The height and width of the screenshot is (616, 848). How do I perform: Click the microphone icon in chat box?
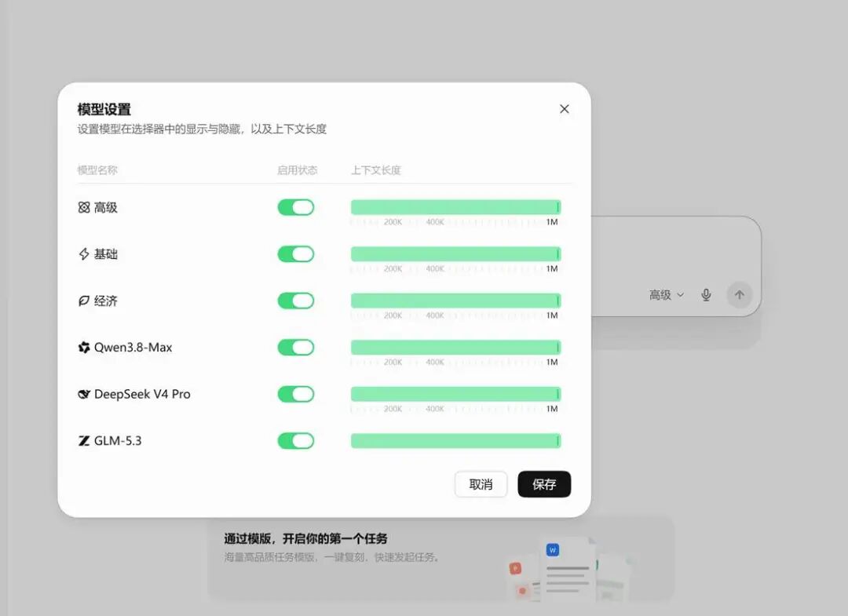[706, 295]
